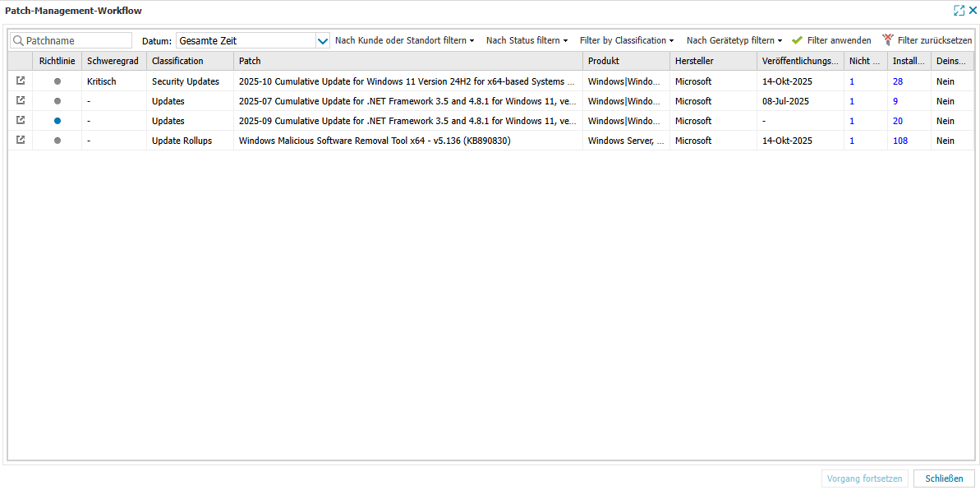Toggle the grey policy dot on the Kritisch row
Viewport: 980px width, 490px height.
[58, 81]
